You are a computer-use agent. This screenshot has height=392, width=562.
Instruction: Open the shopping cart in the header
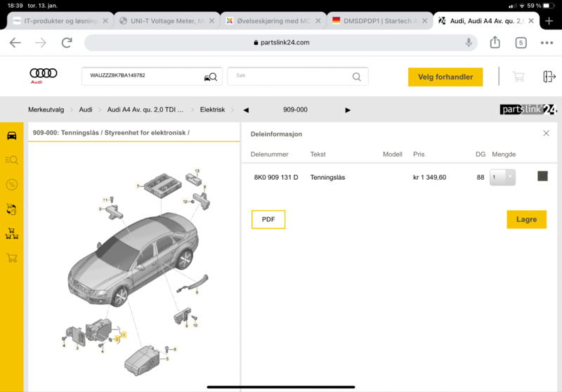point(518,77)
